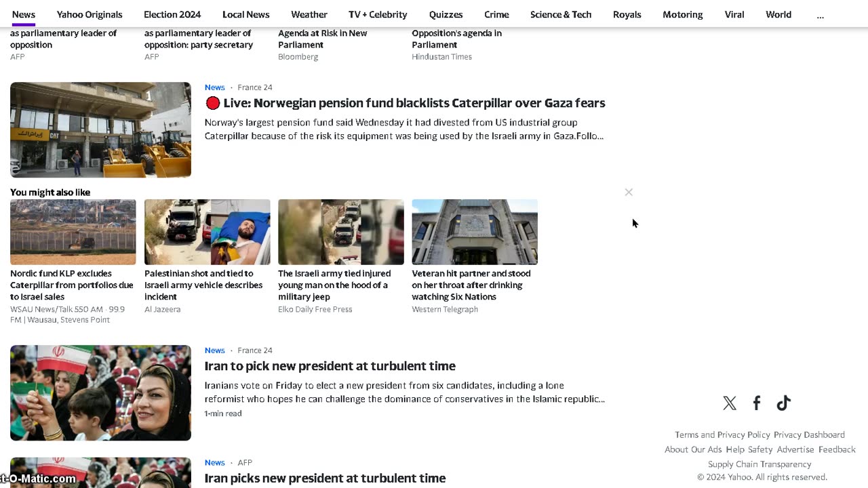
Task: Open 'The Israeli army tied injured' story
Action: tap(334, 285)
